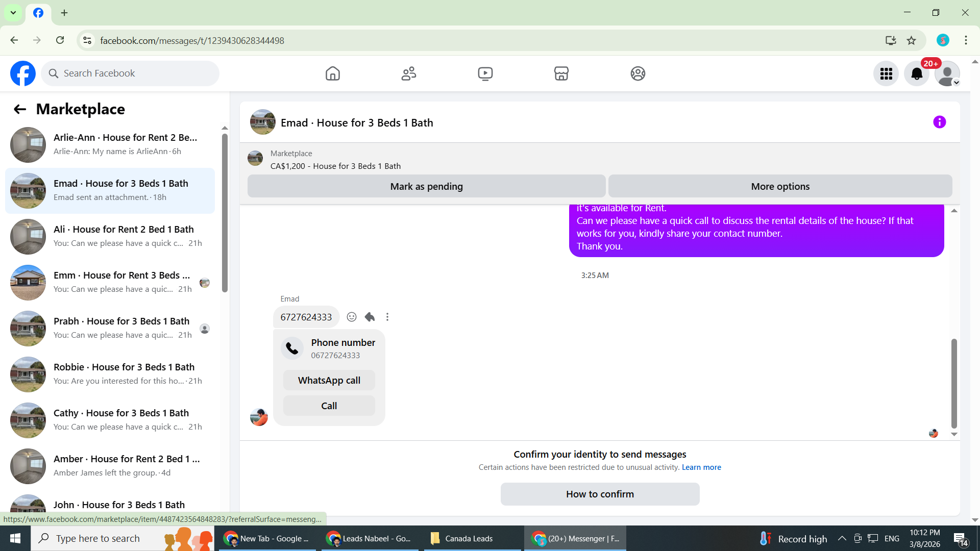Follow the Learn more link
This screenshot has height=551, width=980.
click(x=701, y=467)
